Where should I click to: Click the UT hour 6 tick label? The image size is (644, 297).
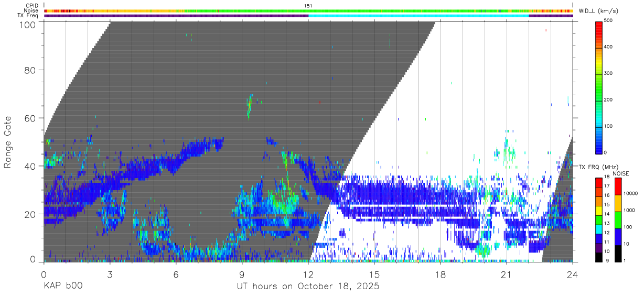(176, 274)
